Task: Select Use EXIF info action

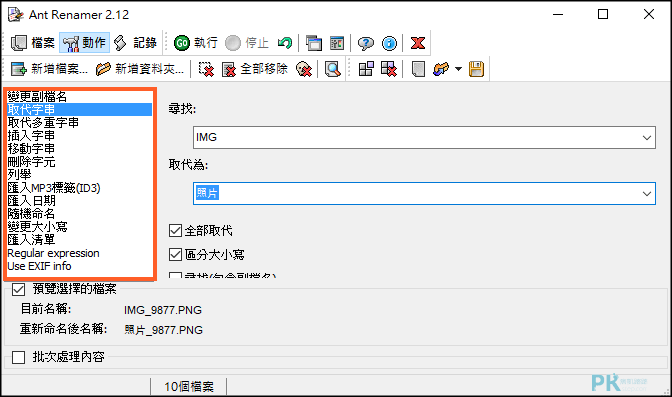Action: coord(80,266)
